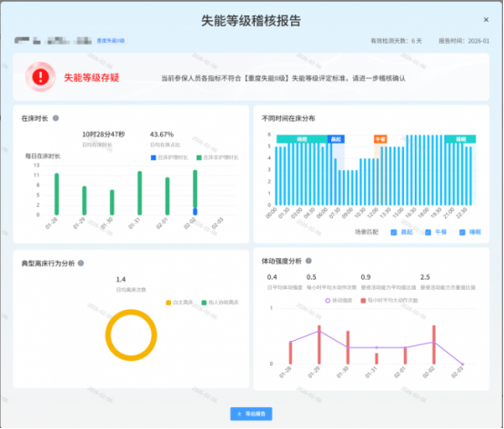Toggle the yellow 自主离床 legend item
Image resolution: width=504 pixels, height=429 pixels.
pos(179,303)
